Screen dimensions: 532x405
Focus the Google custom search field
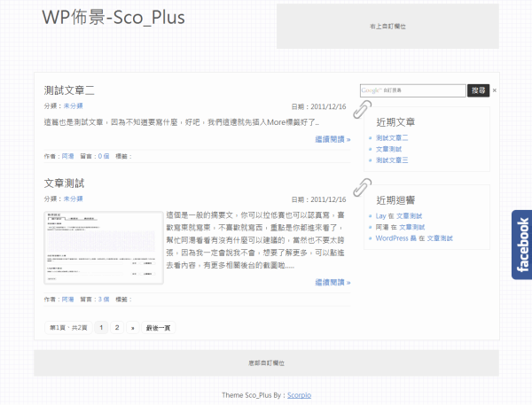coord(412,90)
